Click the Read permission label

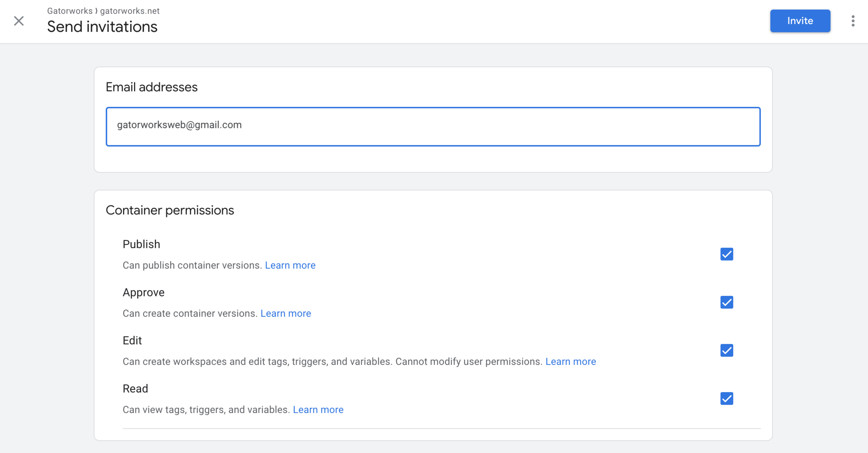pyautogui.click(x=135, y=389)
